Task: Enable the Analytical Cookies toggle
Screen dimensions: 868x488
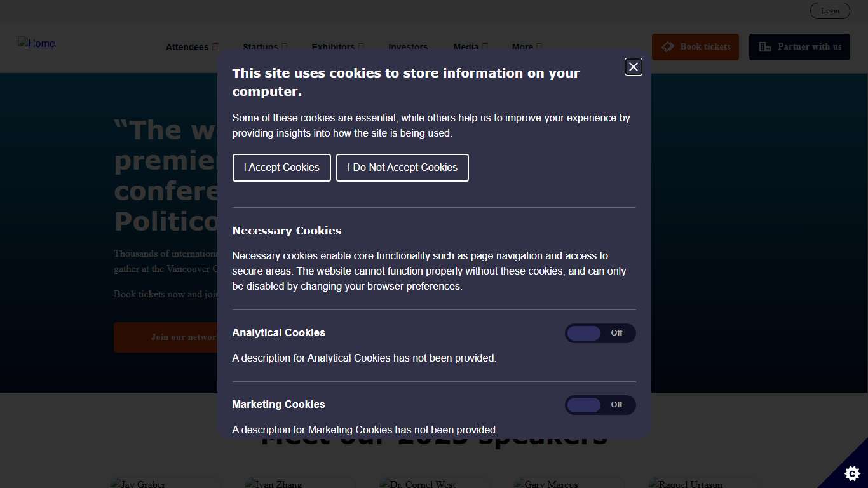Action: tap(600, 333)
